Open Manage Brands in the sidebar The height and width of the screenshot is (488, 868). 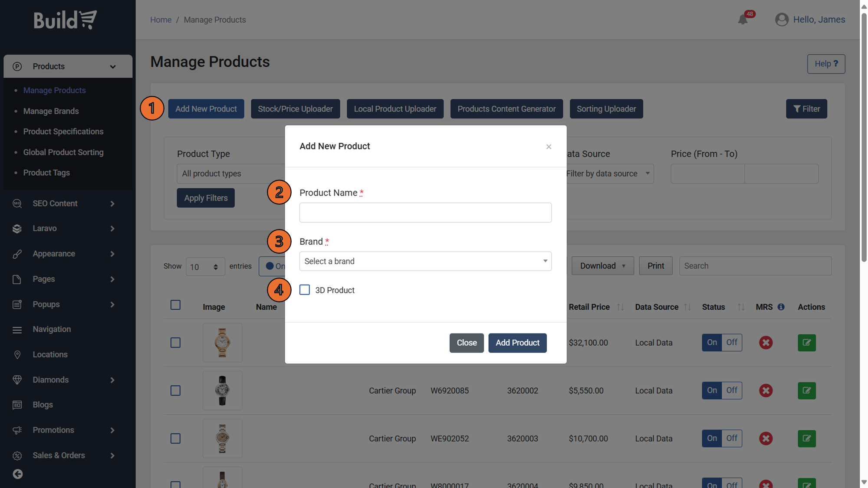(x=51, y=111)
